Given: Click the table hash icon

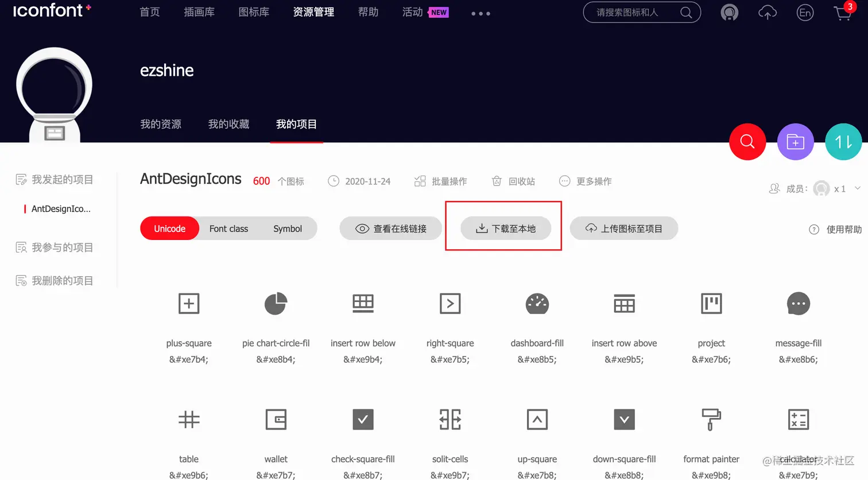Looking at the screenshot, I should [x=189, y=419].
